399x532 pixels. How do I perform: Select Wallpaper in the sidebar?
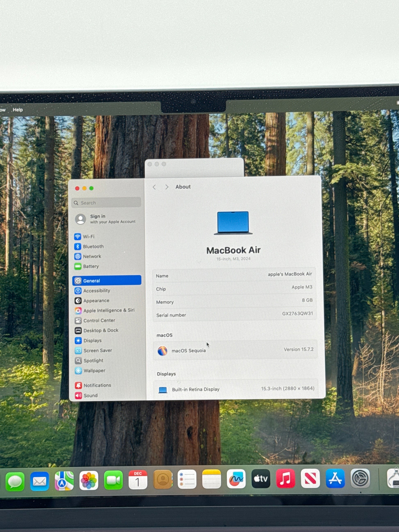(x=94, y=371)
